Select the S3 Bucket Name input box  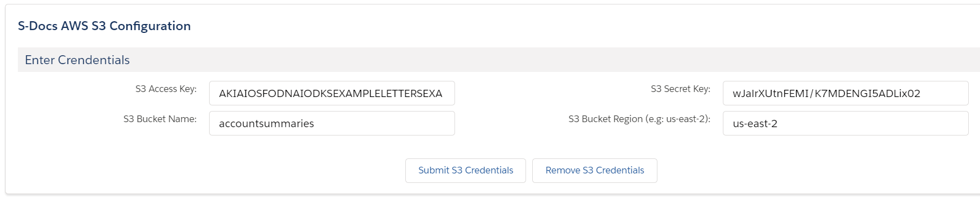click(x=332, y=123)
